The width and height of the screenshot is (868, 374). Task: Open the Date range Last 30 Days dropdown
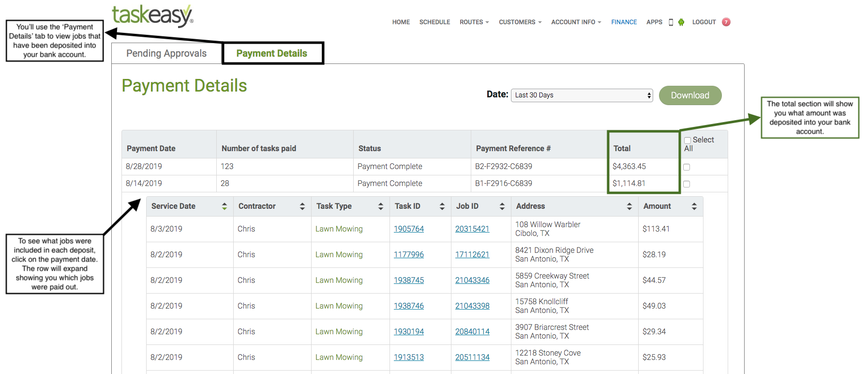click(582, 95)
